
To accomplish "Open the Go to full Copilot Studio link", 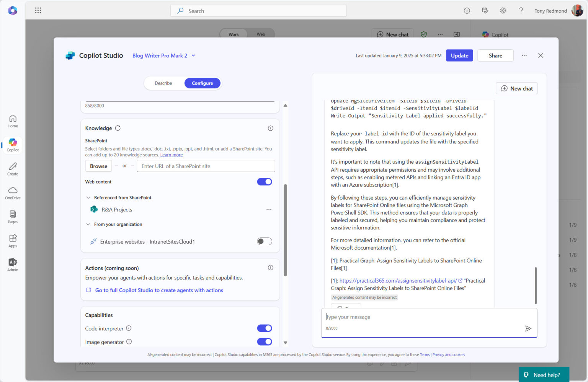I will click(x=159, y=290).
